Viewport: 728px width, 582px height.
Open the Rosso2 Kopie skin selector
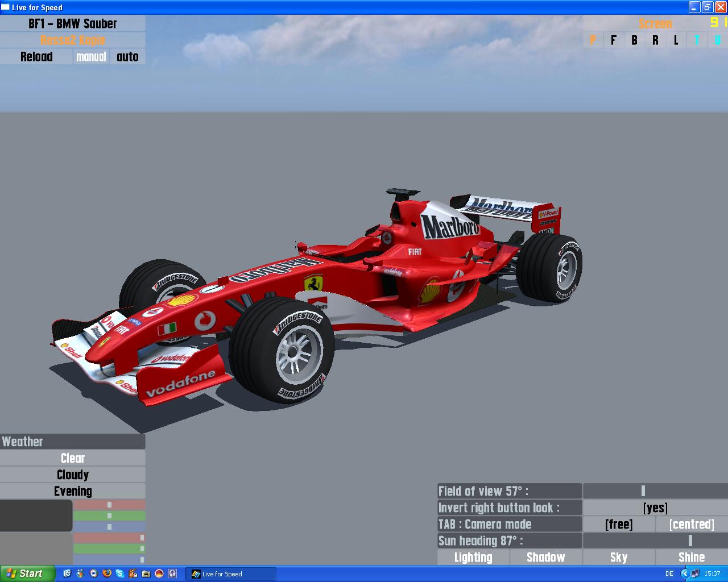click(x=73, y=40)
